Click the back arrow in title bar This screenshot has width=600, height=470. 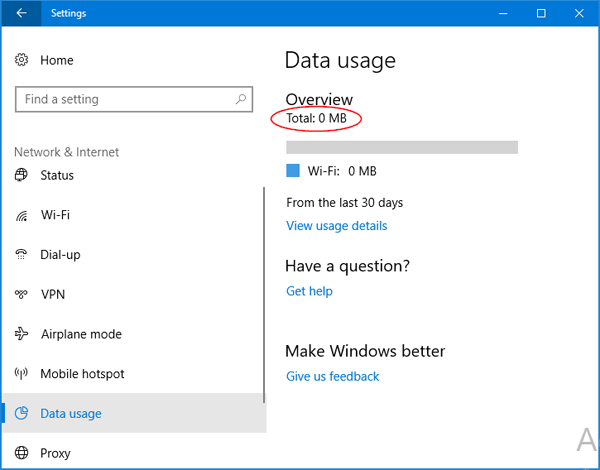21,13
